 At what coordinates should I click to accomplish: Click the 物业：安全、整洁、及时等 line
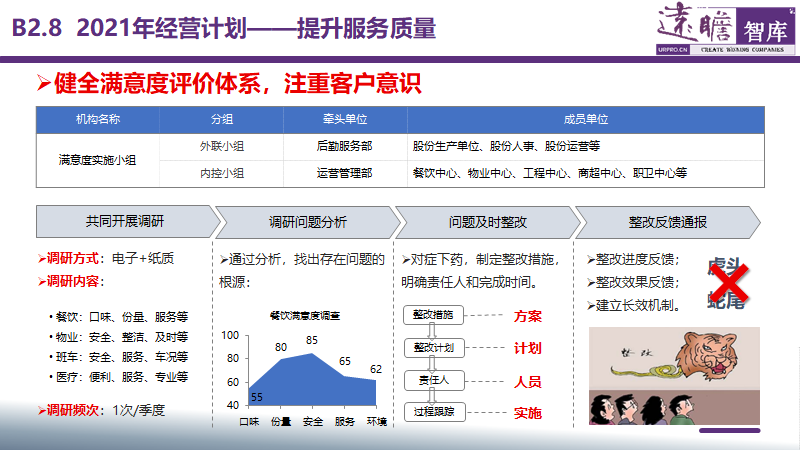[118, 337]
